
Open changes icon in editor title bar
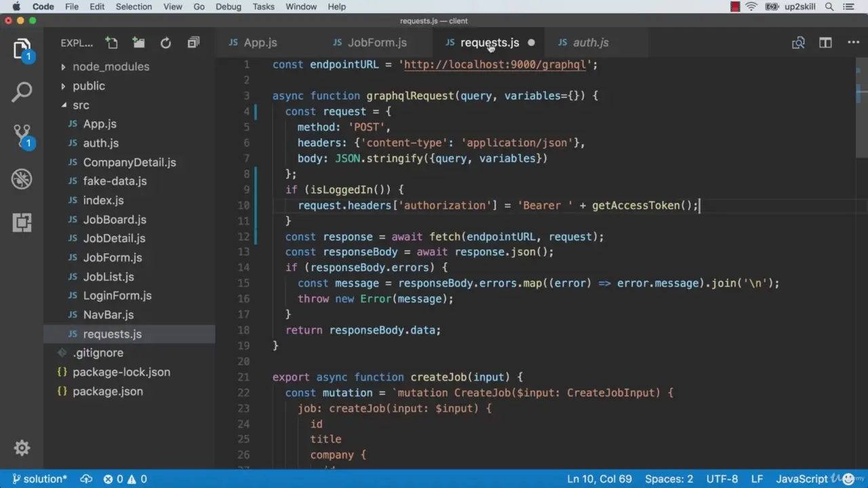click(x=798, y=43)
